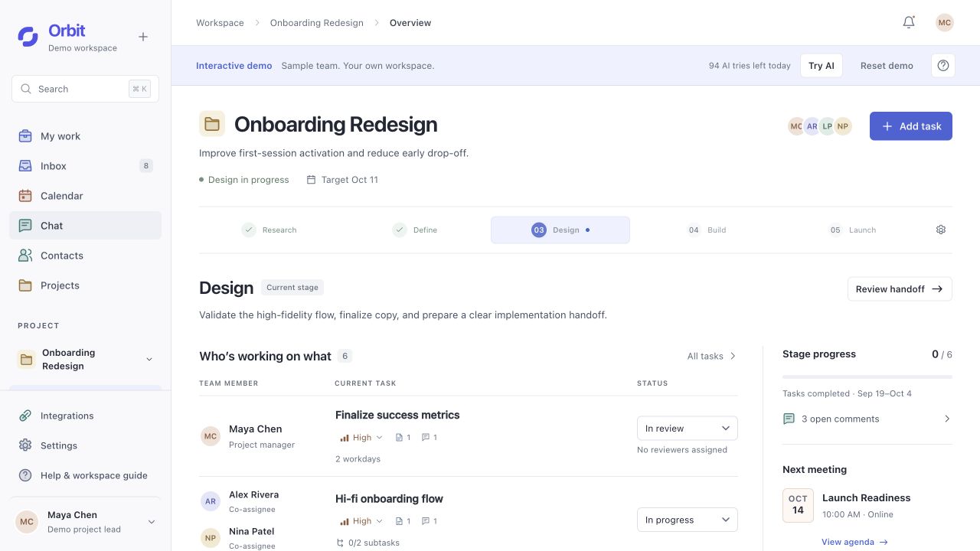Click the Stage progress bar
This screenshot has height=551, width=980.
867,377
